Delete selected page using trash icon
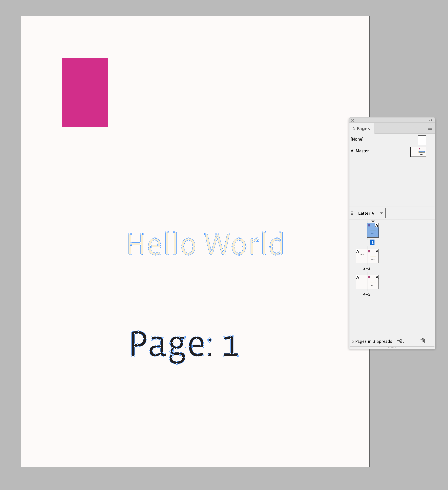The height and width of the screenshot is (490, 448). tap(423, 341)
